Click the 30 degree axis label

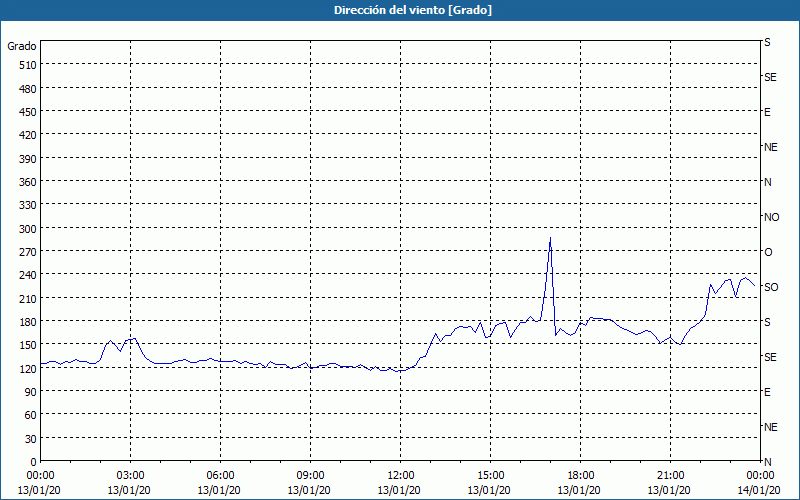coord(31,438)
